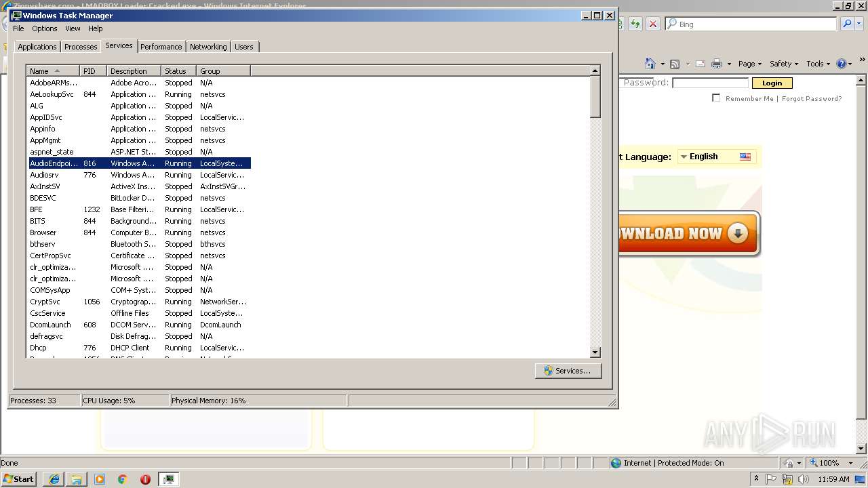The width and height of the screenshot is (868, 488).
Task: Click the Print icon in IE toolbar
Action: pos(717,64)
